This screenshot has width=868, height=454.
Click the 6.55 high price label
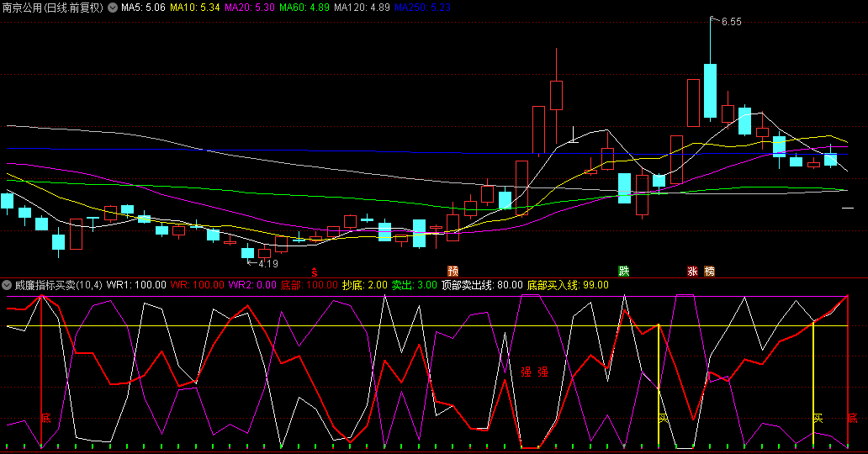coord(731,22)
